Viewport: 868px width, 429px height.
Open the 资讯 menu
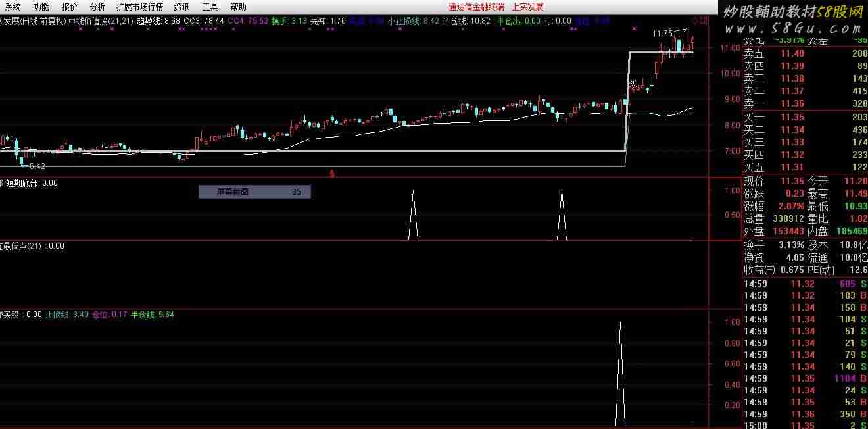182,7
